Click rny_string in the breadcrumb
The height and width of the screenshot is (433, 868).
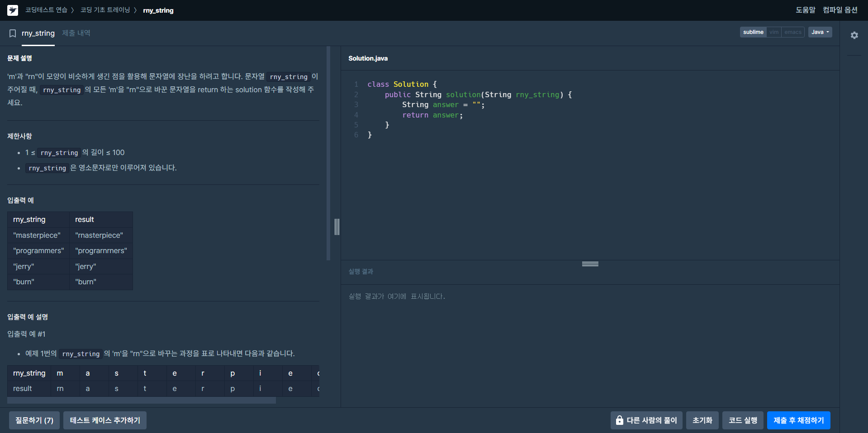pos(158,10)
